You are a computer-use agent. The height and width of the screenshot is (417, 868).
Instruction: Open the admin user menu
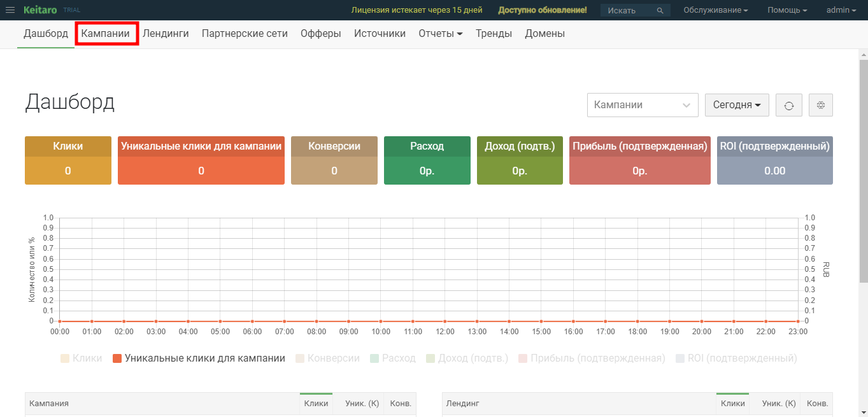pyautogui.click(x=841, y=10)
